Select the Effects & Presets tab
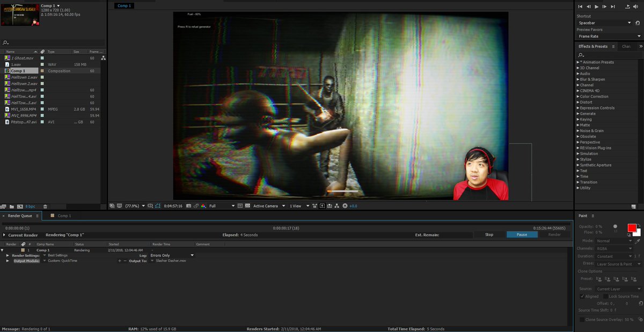This screenshot has height=332, width=644. (593, 47)
